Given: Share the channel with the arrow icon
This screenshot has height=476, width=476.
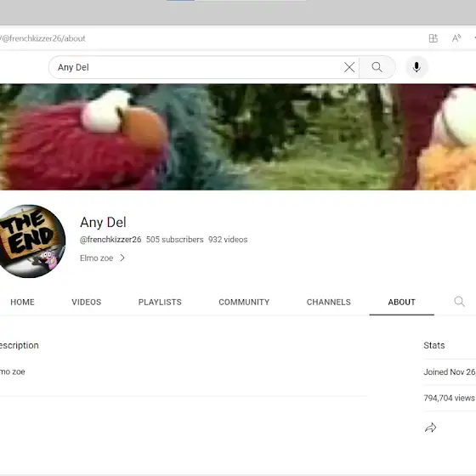Looking at the screenshot, I should click(x=430, y=428).
